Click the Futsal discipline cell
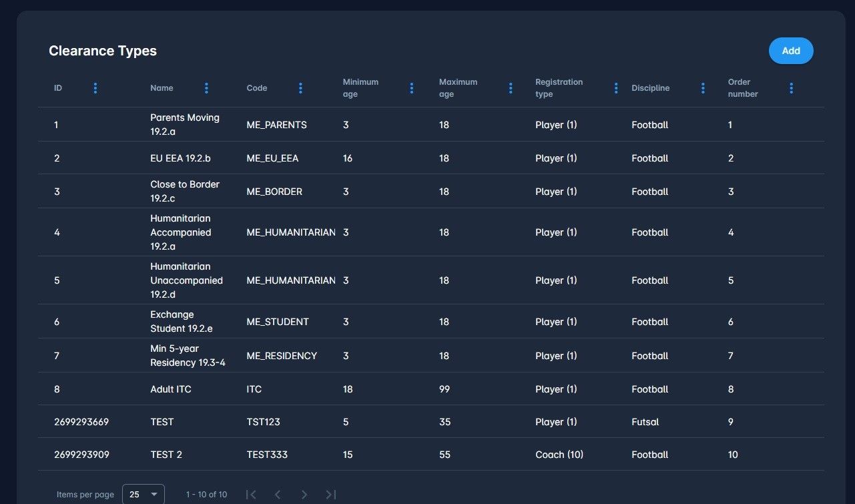Viewport: 855px width, 504px height. [x=645, y=422]
